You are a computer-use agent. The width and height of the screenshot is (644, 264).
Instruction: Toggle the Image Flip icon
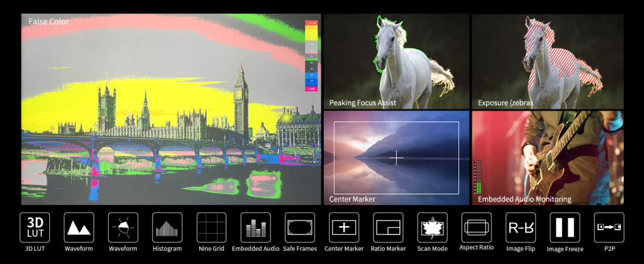pos(521,228)
